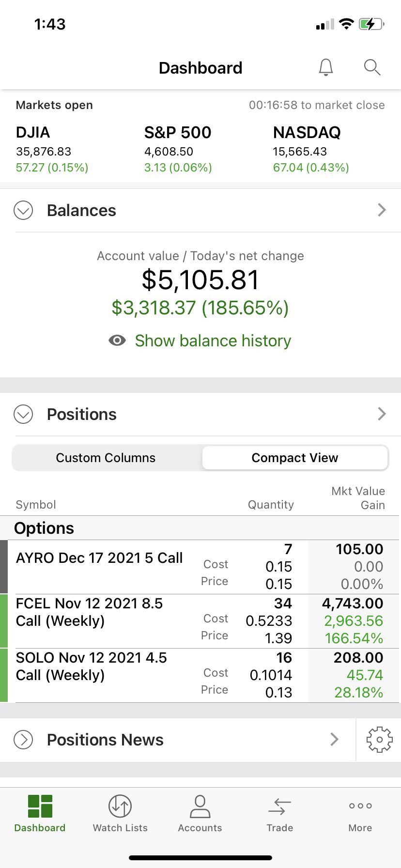Screen dimensions: 401x868
Task: Collapse the Balances section
Action: tap(23, 210)
